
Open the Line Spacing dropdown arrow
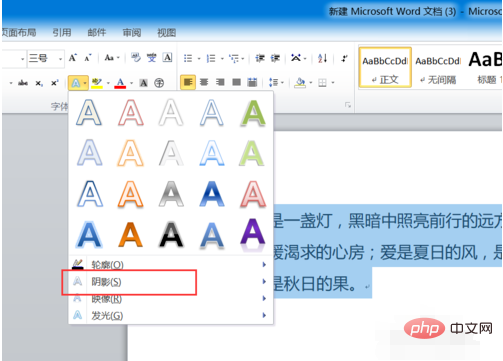[x=282, y=82]
